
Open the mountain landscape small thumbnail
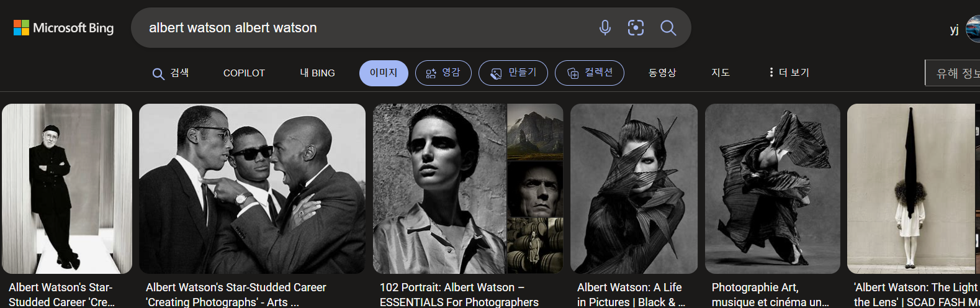[x=536, y=132]
